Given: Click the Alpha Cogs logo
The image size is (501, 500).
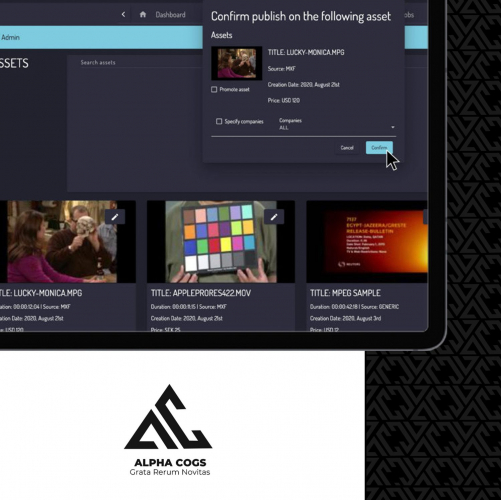Looking at the screenshot, I should coord(169,430).
